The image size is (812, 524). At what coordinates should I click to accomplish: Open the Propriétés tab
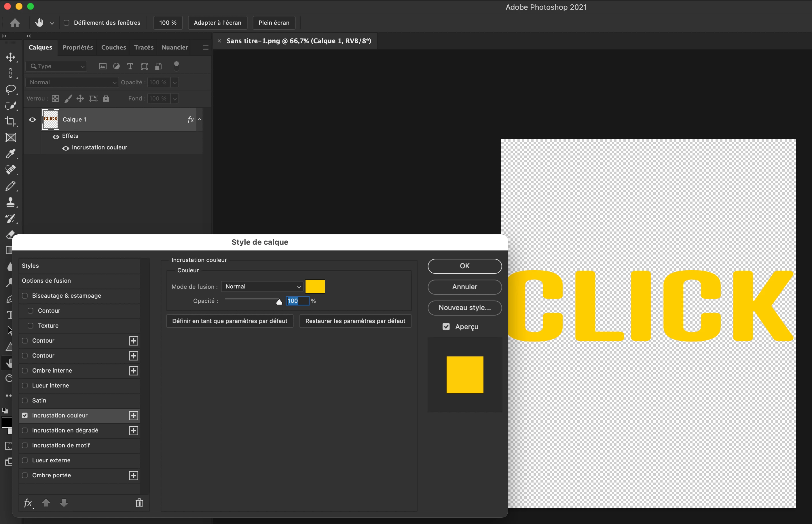pyautogui.click(x=77, y=47)
